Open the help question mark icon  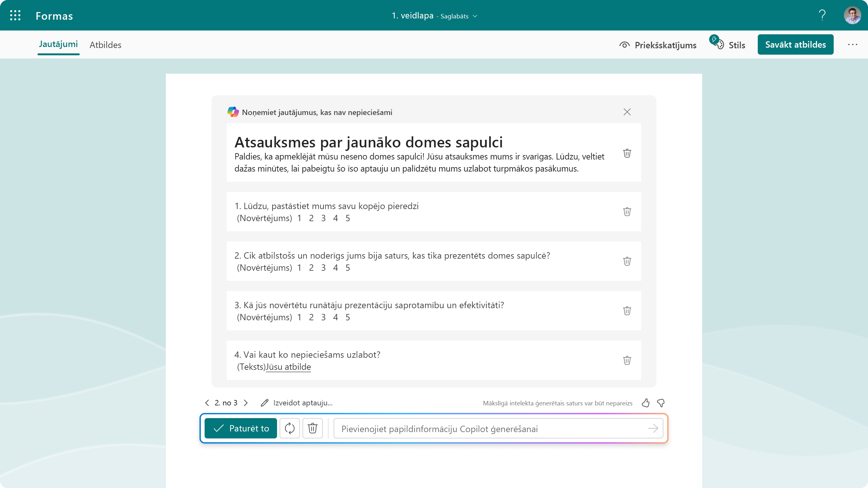822,15
